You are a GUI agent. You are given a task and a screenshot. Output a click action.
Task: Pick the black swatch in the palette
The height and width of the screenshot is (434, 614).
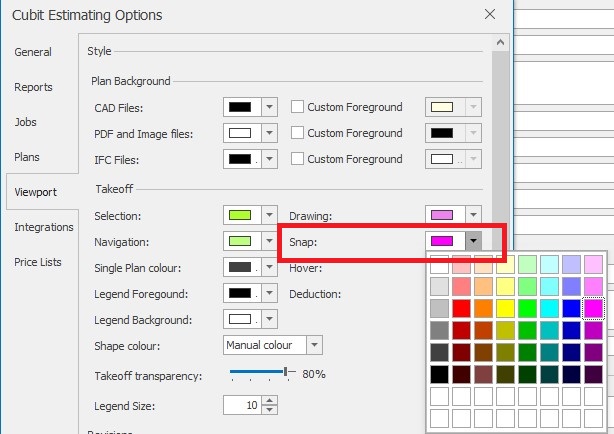(x=440, y=375)
